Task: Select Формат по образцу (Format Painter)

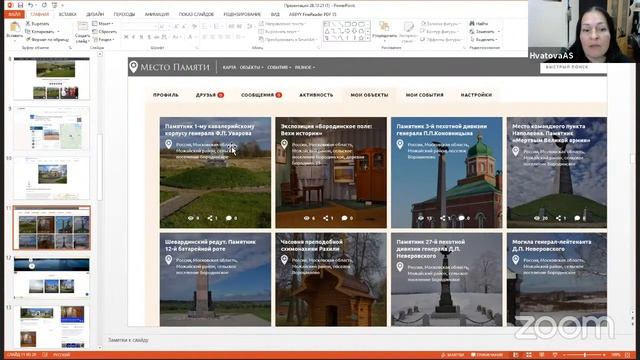Action: [x=47, y=40]
